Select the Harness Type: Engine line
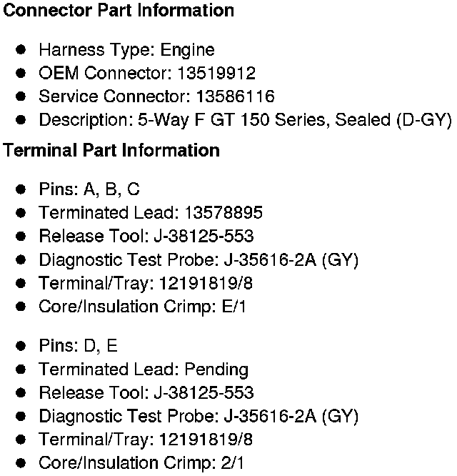The width and height of the screenshot is (457, 476). (126, 50)
